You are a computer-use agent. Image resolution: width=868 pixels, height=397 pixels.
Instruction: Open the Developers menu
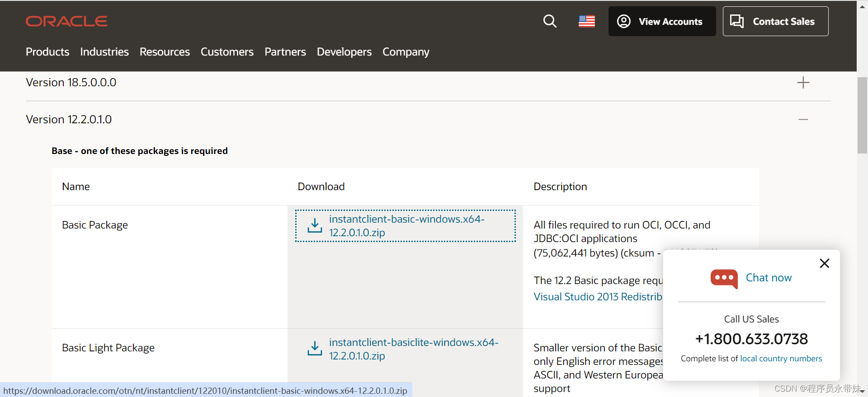(344, 52)
